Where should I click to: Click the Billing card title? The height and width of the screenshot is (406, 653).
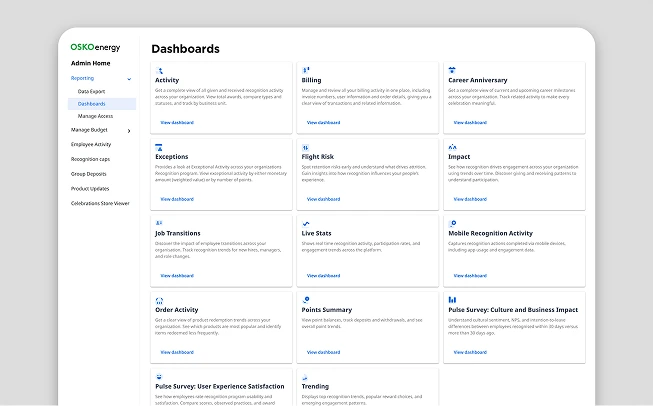click(x=312, y=80)
